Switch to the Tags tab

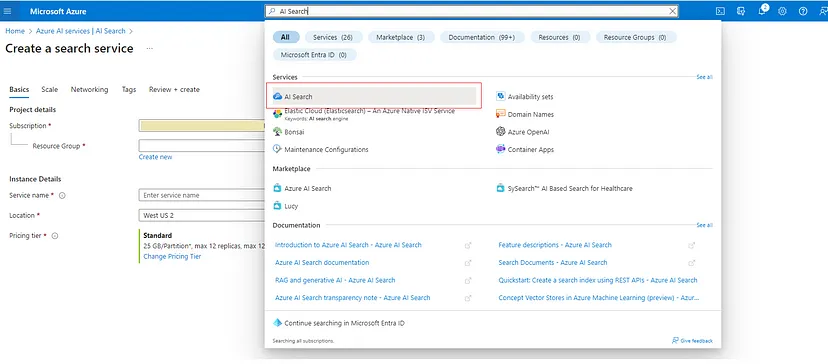pos(129,90)
